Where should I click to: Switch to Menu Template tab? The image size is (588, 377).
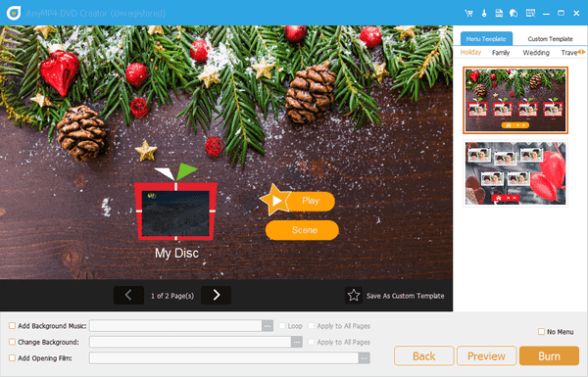pyautogui.click(x=486, y=38)
